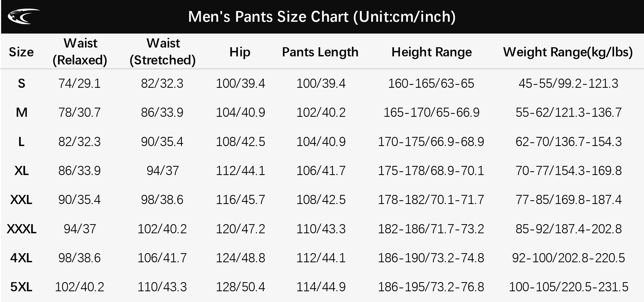This screenshot has width=644, height=302.
Task: Select the 90/35.4 stretched waist cell
Action: [162, 142]
